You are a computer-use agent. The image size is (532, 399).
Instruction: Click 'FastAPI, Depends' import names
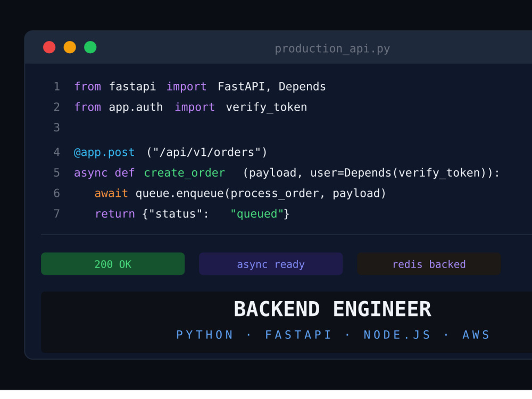[271, 87]
